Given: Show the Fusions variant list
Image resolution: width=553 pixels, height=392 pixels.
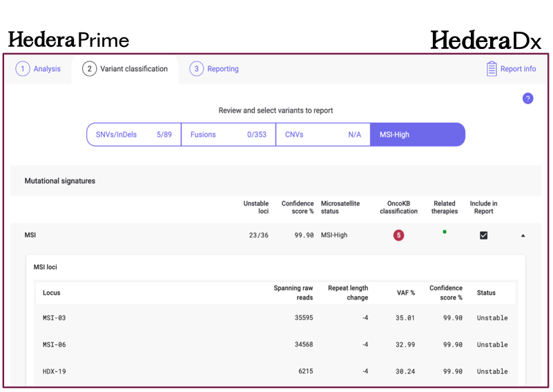Looking at the screenshot, I should [228, 135].
